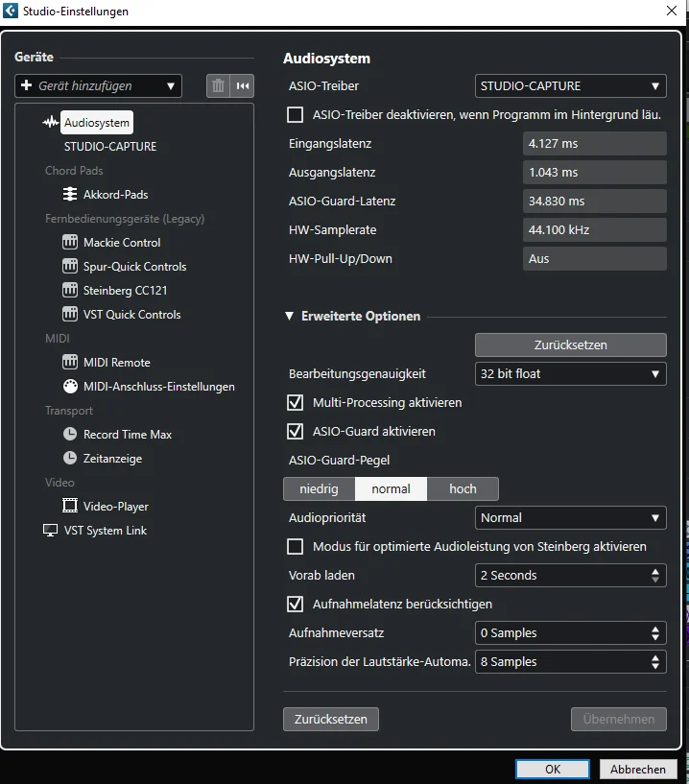689x784 pixels.
Task: Open the Audiopriorität dropdown
Action: coord(571,518)
